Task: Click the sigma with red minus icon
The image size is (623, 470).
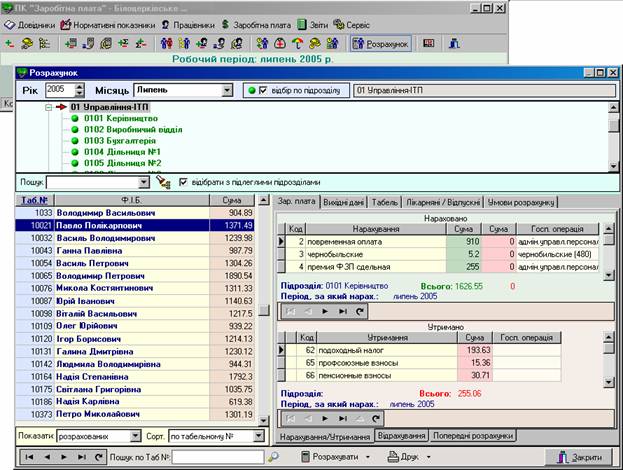Action: [141, 43]
